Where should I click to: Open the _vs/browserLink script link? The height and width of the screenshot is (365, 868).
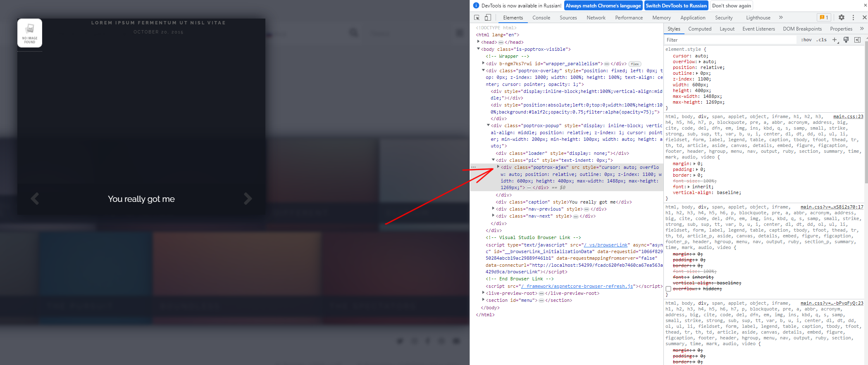point(606,245)
